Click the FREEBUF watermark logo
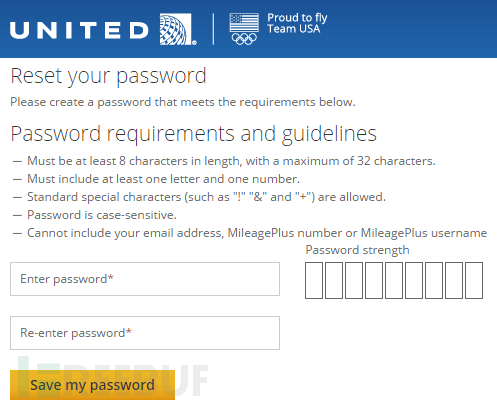This screenshot has width=497, height=405. click(x=113, y=377)
